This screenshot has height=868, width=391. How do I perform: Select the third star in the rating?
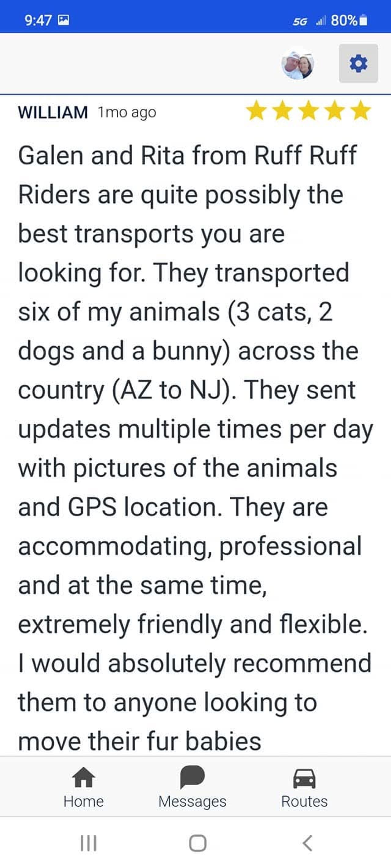[308, 110]
